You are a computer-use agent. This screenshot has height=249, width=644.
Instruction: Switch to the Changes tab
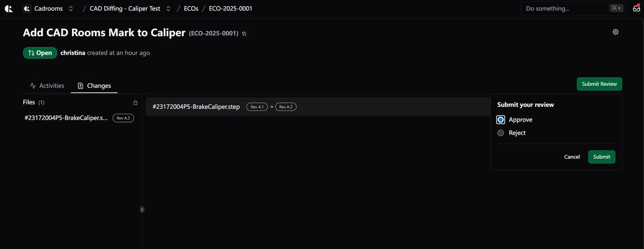coord(94,86)
